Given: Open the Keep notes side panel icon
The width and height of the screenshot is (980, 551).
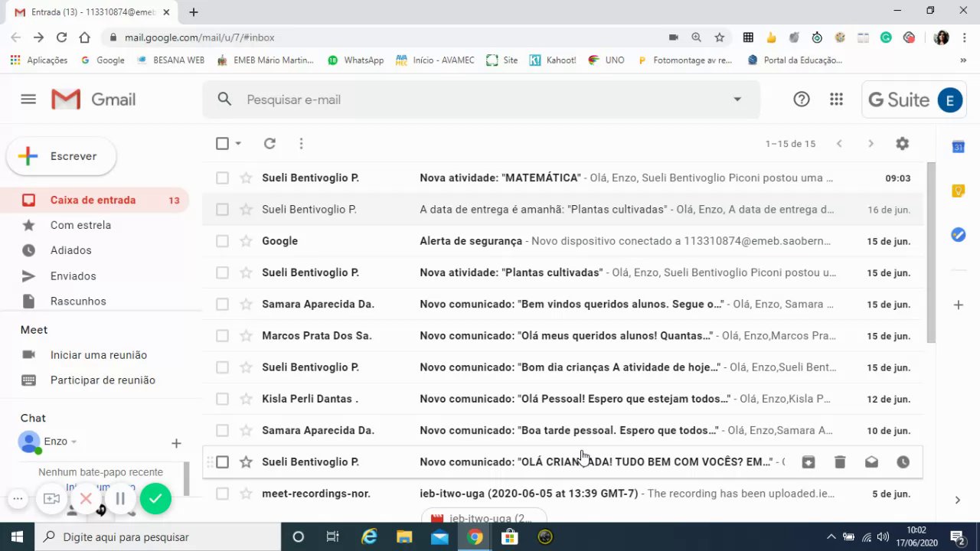Looking at the screenshot, I should [958, 191].
